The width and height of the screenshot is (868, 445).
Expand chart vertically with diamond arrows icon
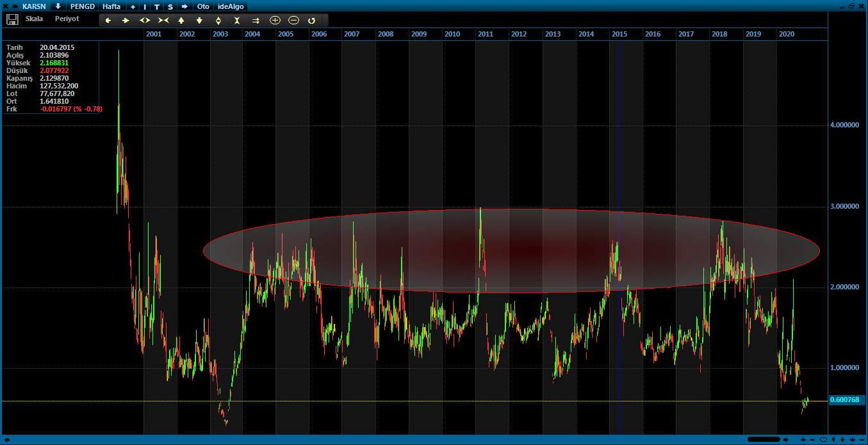coord(218,20)
